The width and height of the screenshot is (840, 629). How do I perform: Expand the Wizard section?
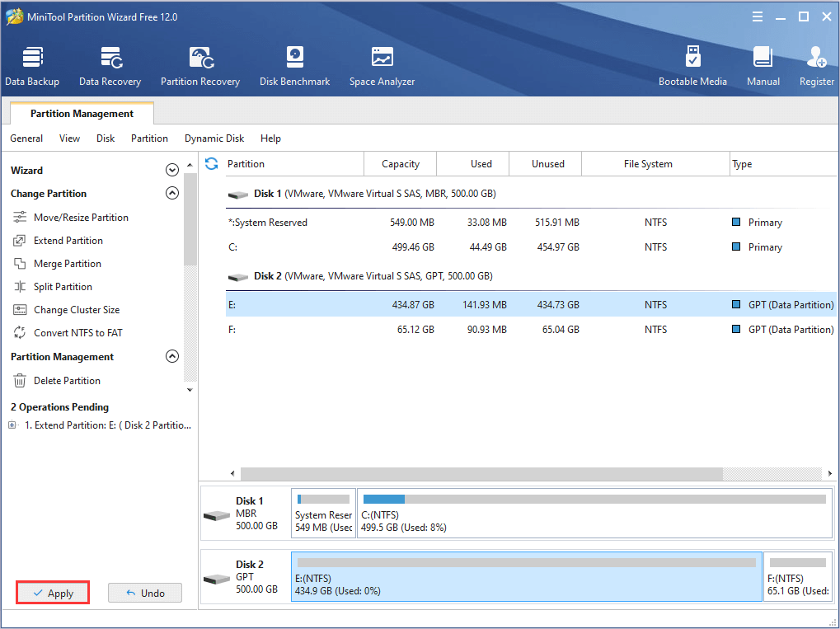[x=172, y=170]
